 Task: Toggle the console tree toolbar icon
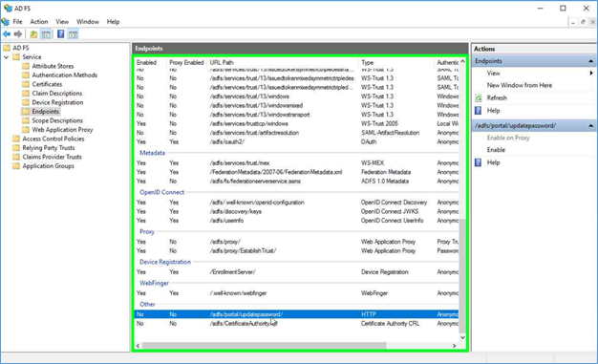[x=46, y=34]
